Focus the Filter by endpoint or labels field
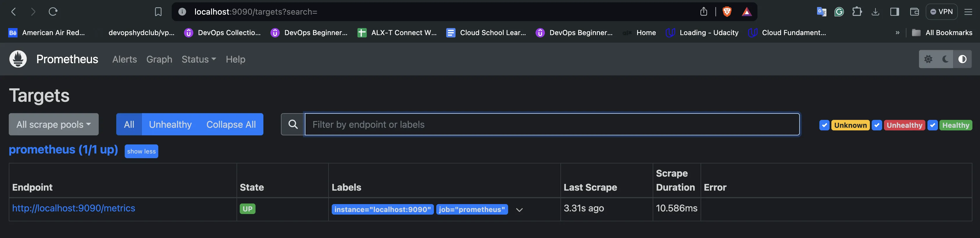The height and width of the screenshot is (238, 980). click(x=552, y=124)
